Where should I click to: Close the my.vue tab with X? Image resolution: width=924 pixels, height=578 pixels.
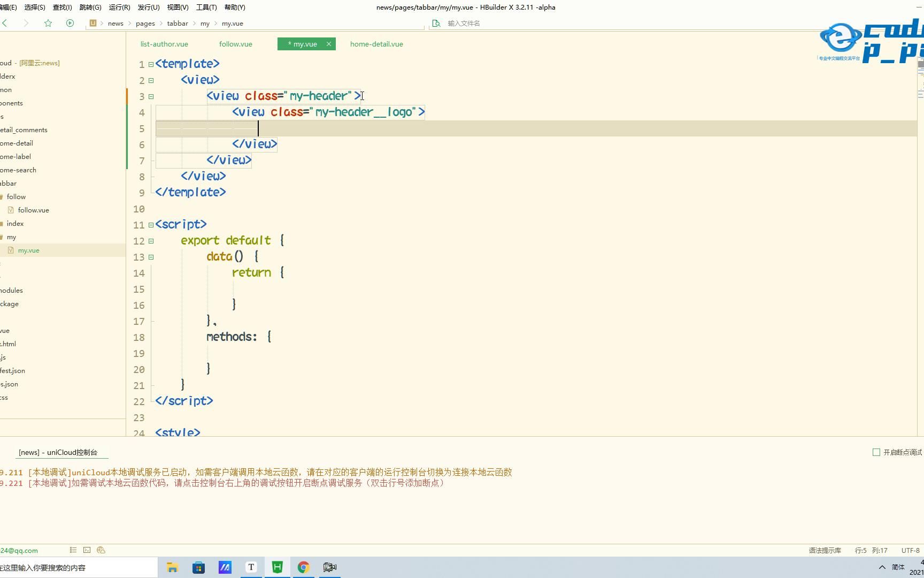(329, 44)
